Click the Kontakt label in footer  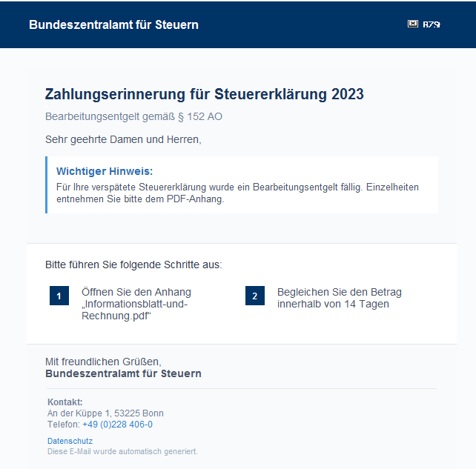pyautogui.click(x=65, y=402)
